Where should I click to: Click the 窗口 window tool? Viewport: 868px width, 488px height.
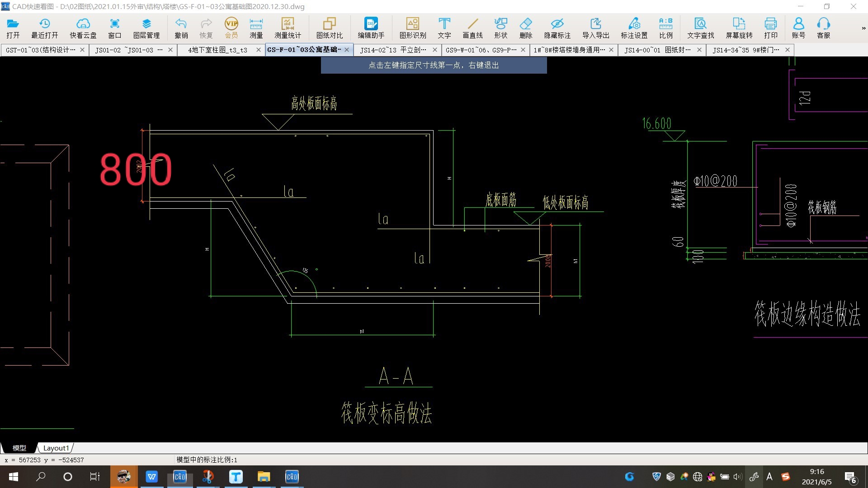click(114, 28)
